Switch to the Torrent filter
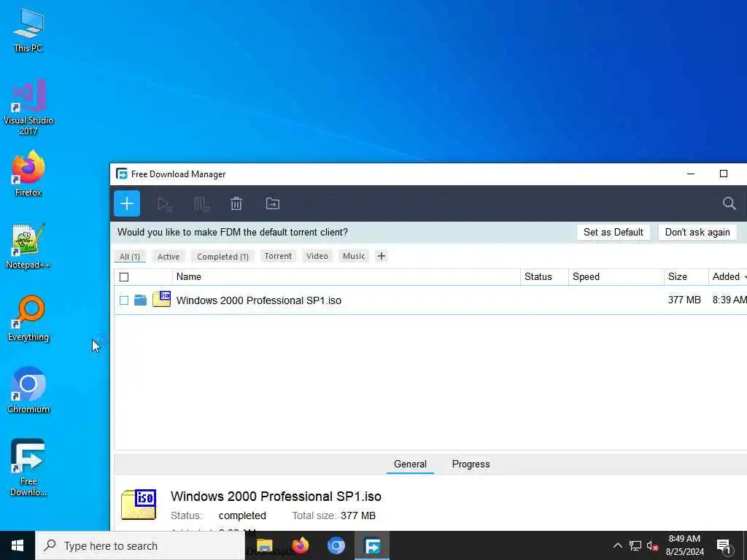This screenshot has height=560, width=747. 278,256
